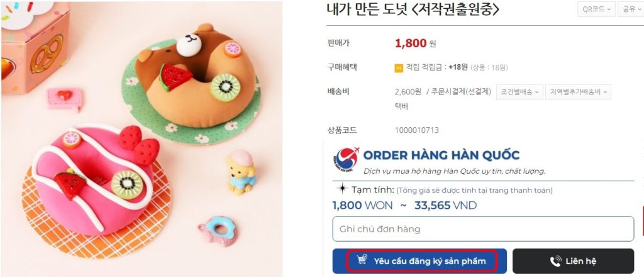This screenshot has width=644, height=277.
Task: Click the Liên hệ contact button
Action: pyautogui.click(x=573, y=261)
